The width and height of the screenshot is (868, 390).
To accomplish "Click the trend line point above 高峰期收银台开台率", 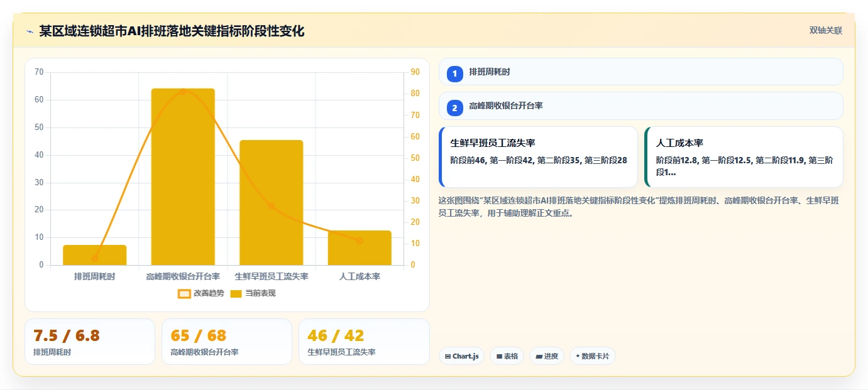I will [183, 92].
